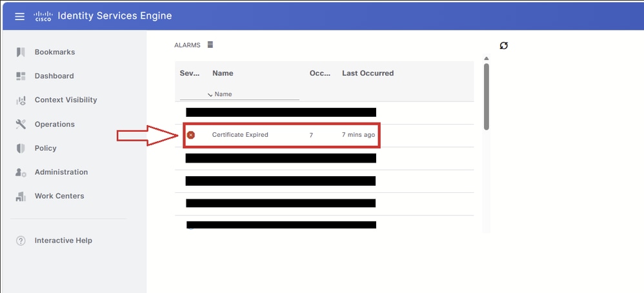This screenshot has width=644, height=293.
Task: Click the alarms list scrollbar thumb
Action: click(487, 97)
